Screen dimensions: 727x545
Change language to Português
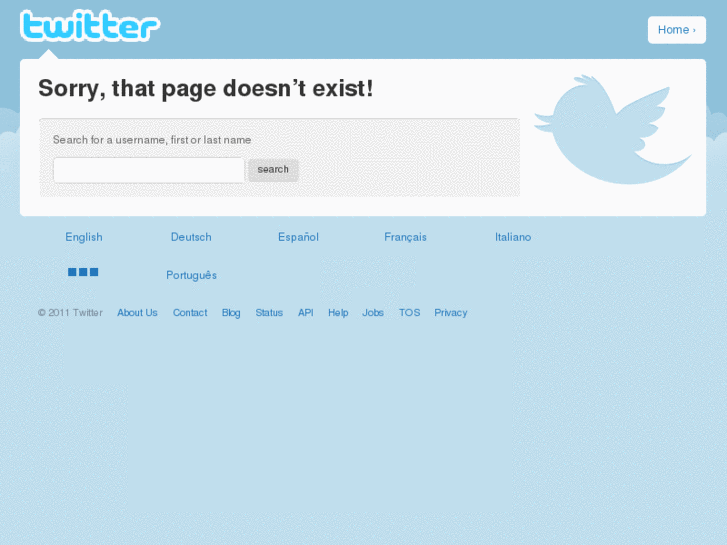click(191, 275)
